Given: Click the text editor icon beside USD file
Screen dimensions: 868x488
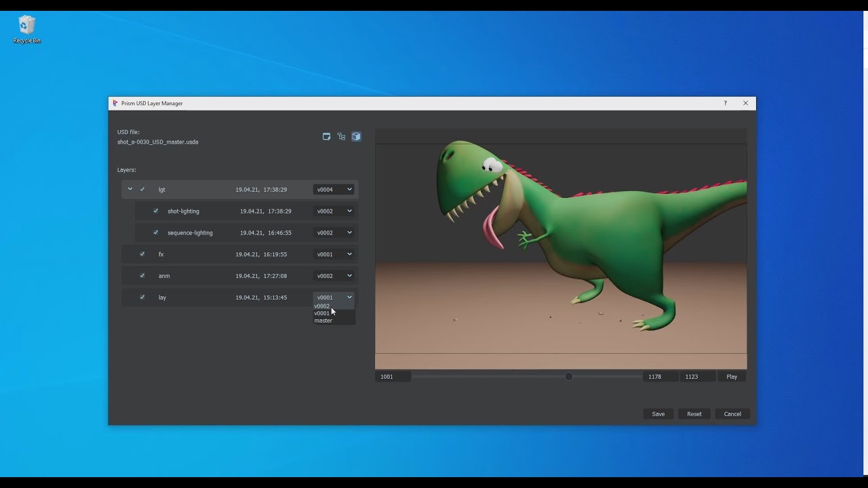Looking at the screenshot, I should [x=326, y=136].
